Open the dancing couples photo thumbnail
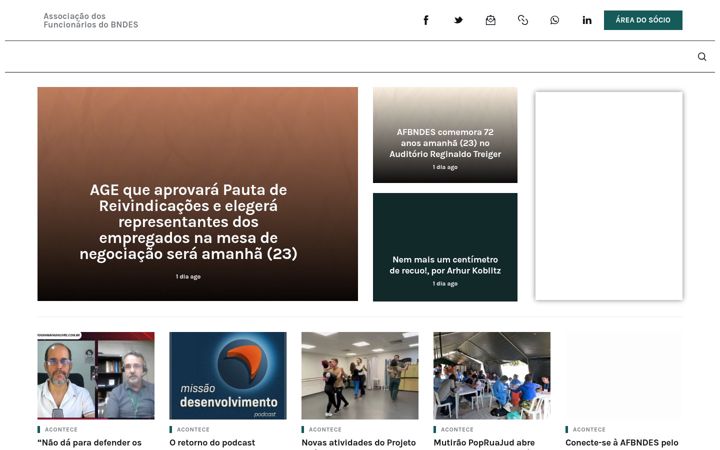Screen dimensions: 720x450 click(360, 376)
